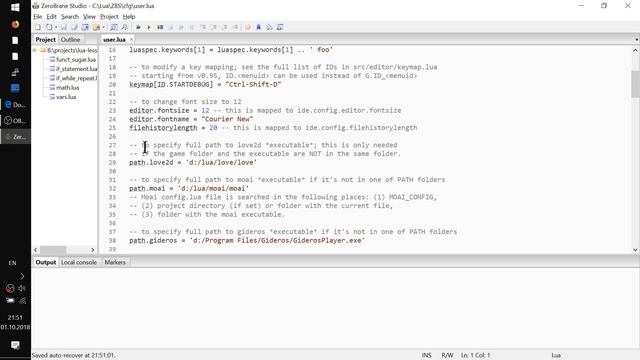Click the Open file toolbar icon
Viewport: 640px width, 360px height.
pos(49,27)
